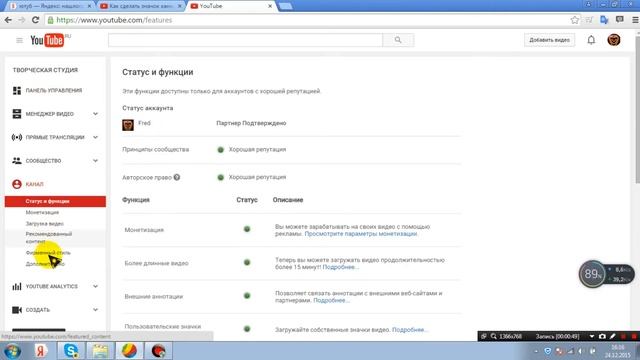Screen dimensions: 640x360
Task: Click Подробнее link for custom thumbnails
Action: click(409, 330)
